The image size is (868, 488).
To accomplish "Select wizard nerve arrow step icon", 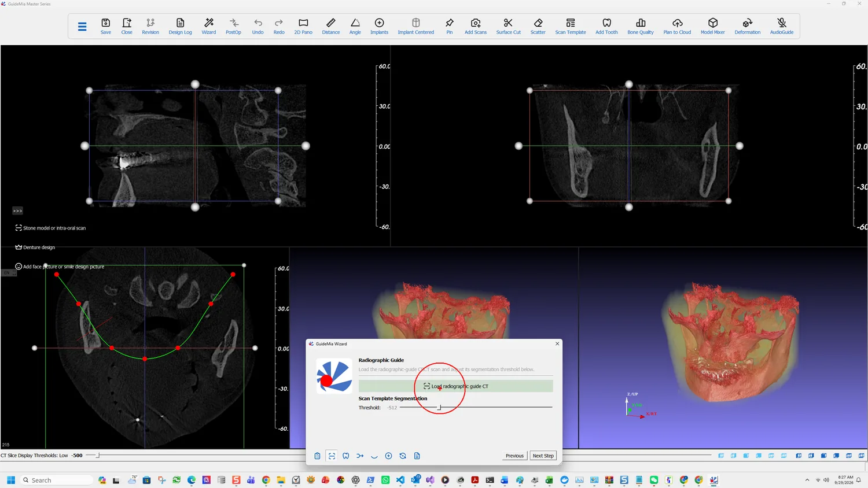I will pos(360,456).
